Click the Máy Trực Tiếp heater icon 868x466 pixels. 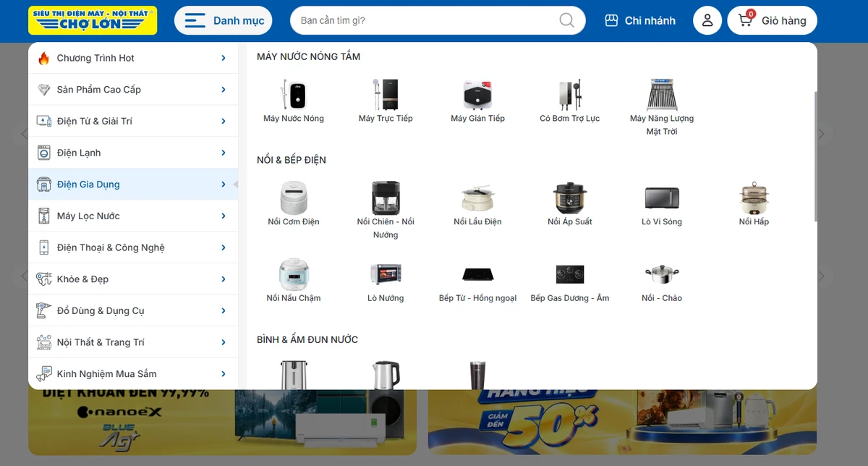(x=386, y=94)
